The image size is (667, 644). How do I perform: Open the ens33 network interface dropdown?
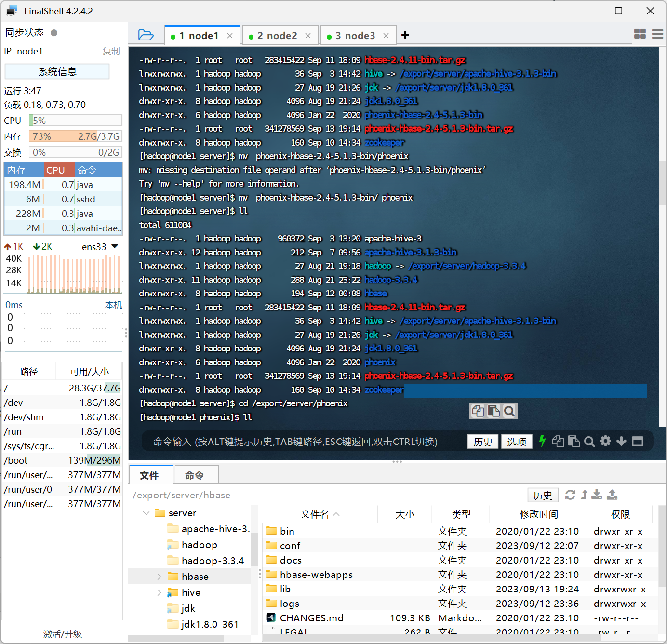pyautogui.click(x=115, y=246)
